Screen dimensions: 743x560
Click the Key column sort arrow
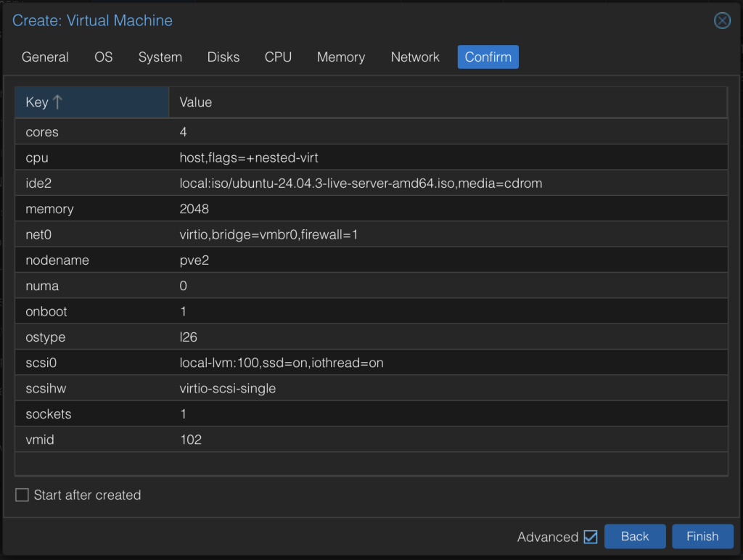tap(58, 102)
